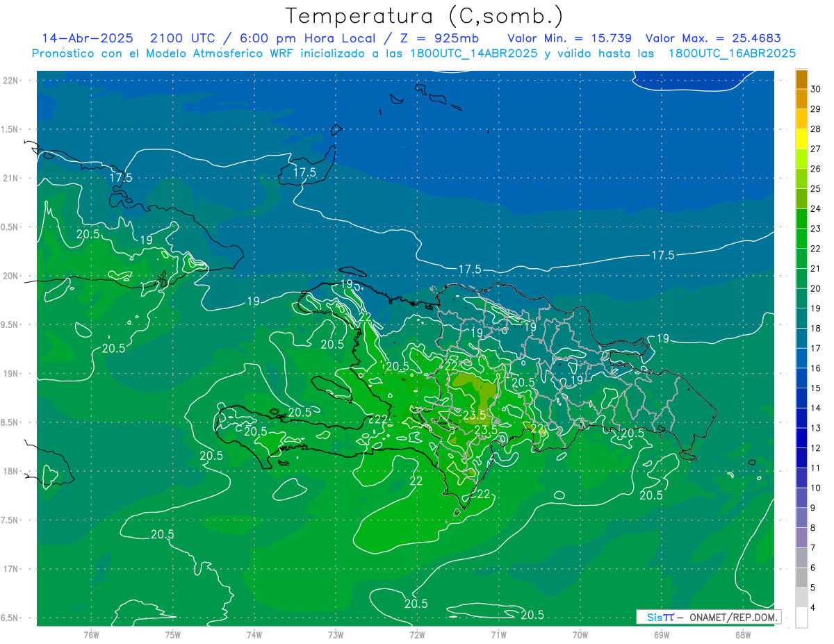Click the legend value '23'

[x=816, y=229]
